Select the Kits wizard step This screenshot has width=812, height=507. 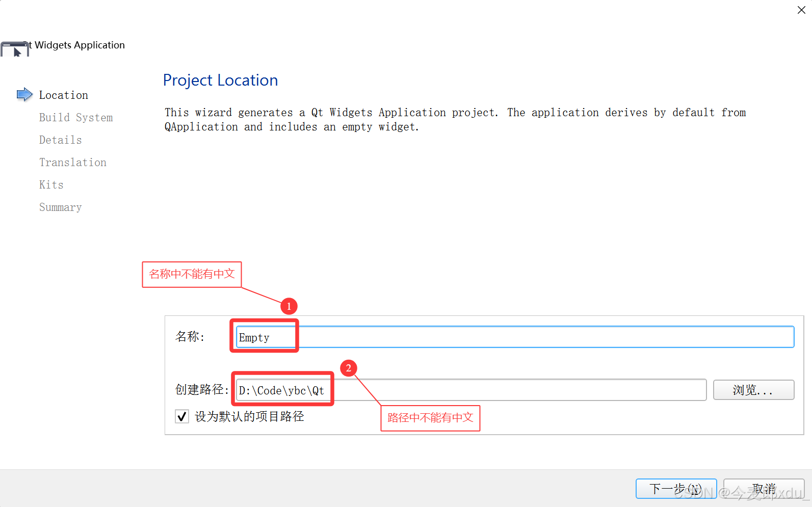point(51,185)
